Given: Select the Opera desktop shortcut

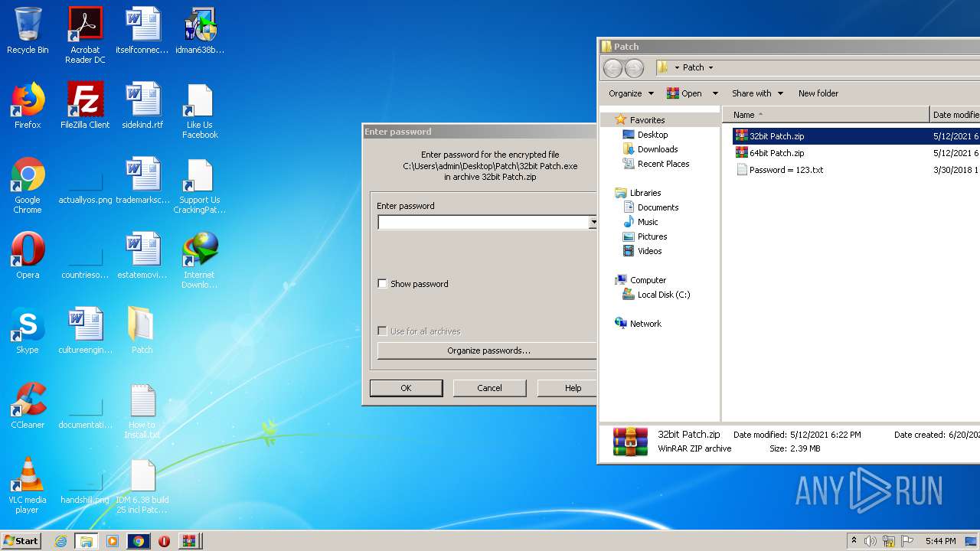Looking at the screenshot, I should click(x=28, y=256).
